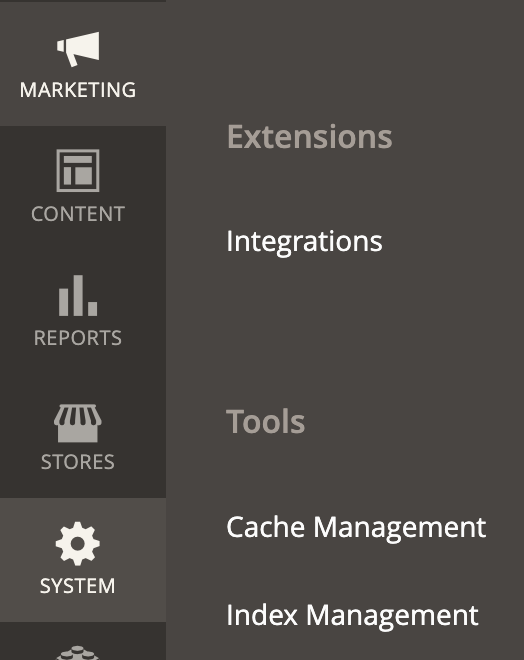Select the MARKETING text label
The image size is (524, 660).
coord(78,90)
